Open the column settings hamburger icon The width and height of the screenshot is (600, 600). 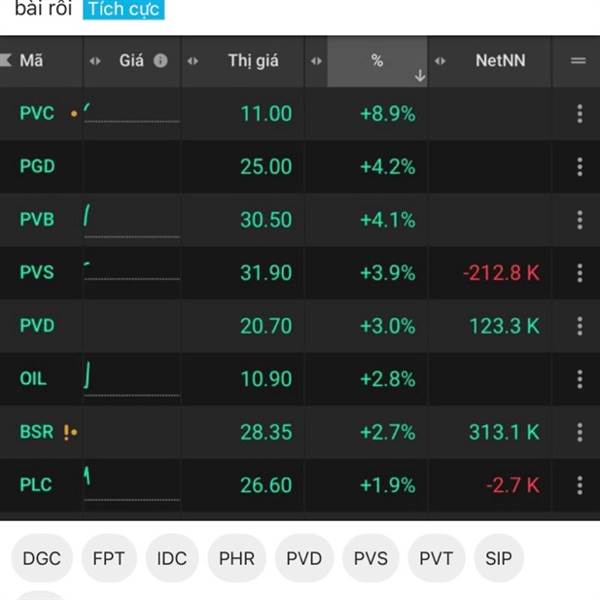[578, 61]
